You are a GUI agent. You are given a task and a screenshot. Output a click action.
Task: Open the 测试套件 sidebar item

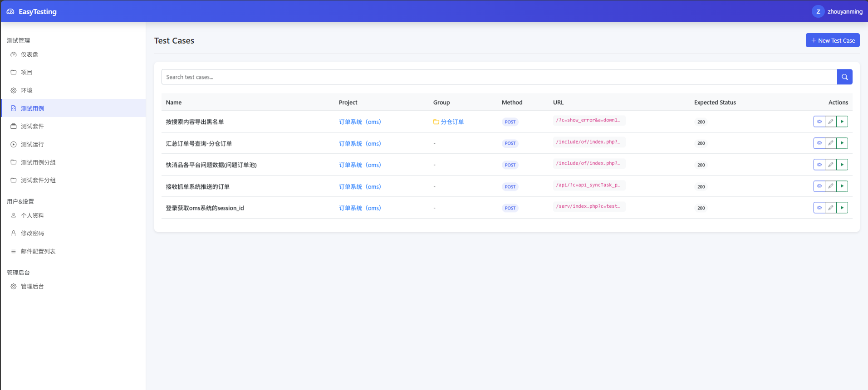[73, 126]
